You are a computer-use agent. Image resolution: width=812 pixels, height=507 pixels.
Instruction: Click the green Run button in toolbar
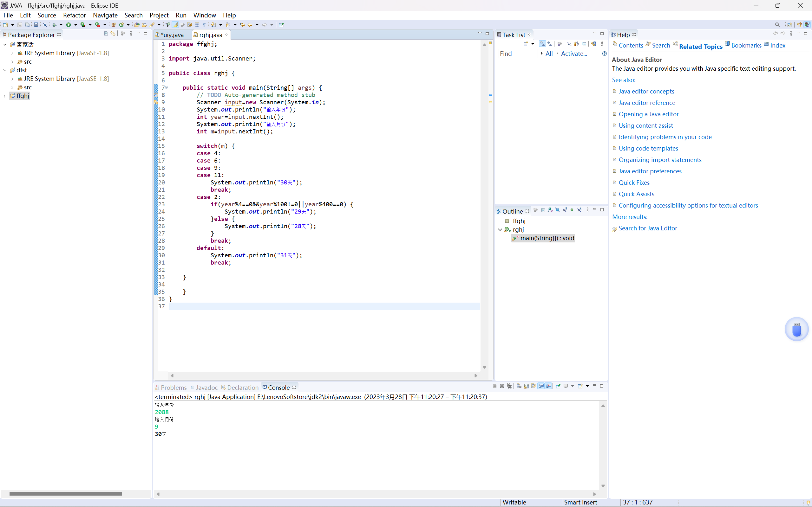click(x=69, y=24)
